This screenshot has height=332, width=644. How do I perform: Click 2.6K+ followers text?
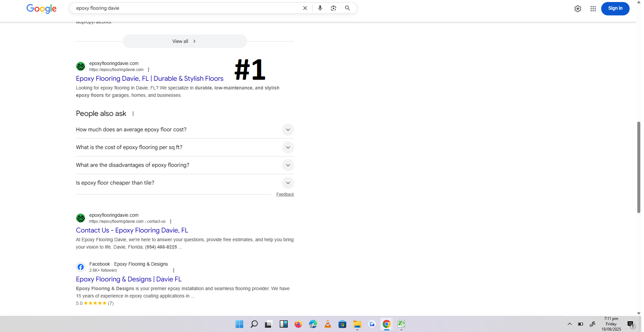coord(103,270)
